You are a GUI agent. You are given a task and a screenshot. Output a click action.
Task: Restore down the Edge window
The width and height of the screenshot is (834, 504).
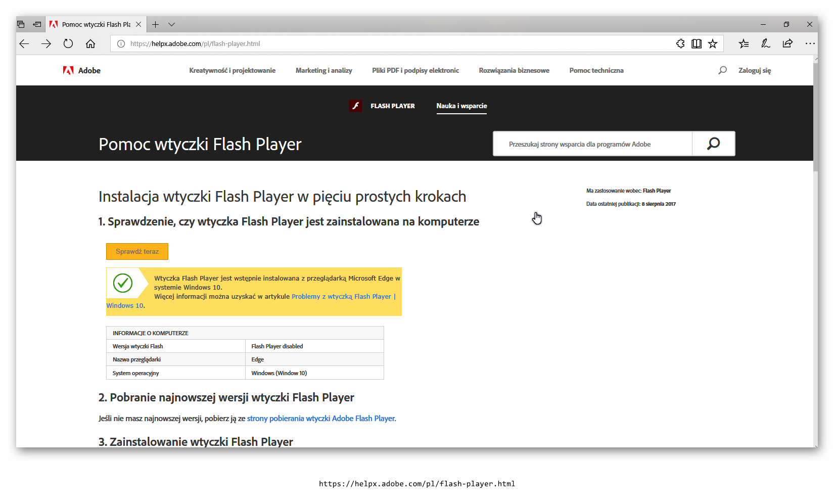[786, 24]
